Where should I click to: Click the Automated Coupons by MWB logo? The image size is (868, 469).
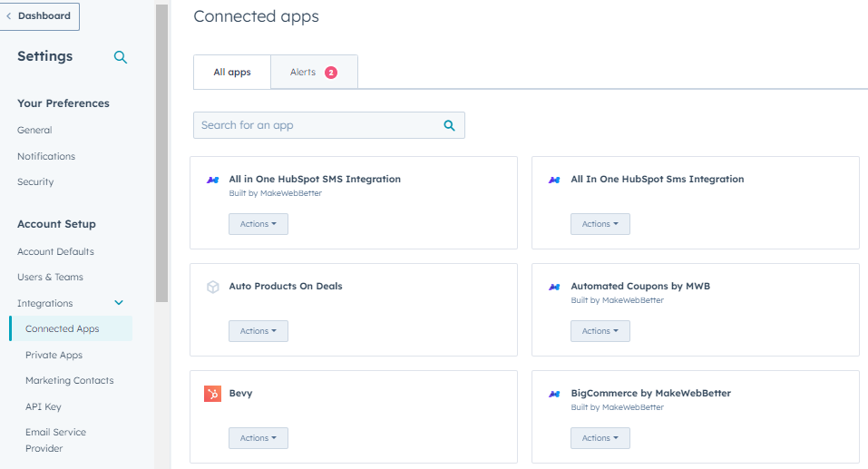pos(554,287)
